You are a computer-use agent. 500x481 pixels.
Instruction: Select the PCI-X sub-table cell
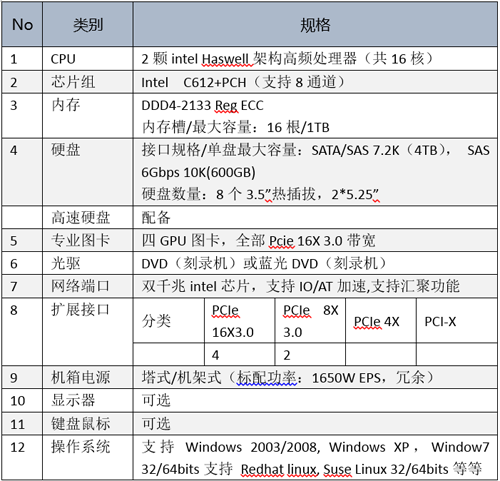457,321
